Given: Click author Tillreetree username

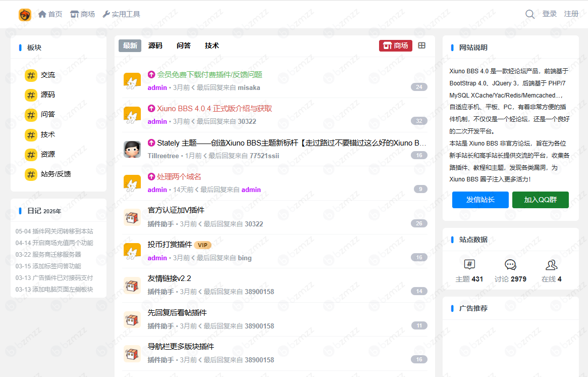Looking at the screenshot, I should click(x=163, y=156).
